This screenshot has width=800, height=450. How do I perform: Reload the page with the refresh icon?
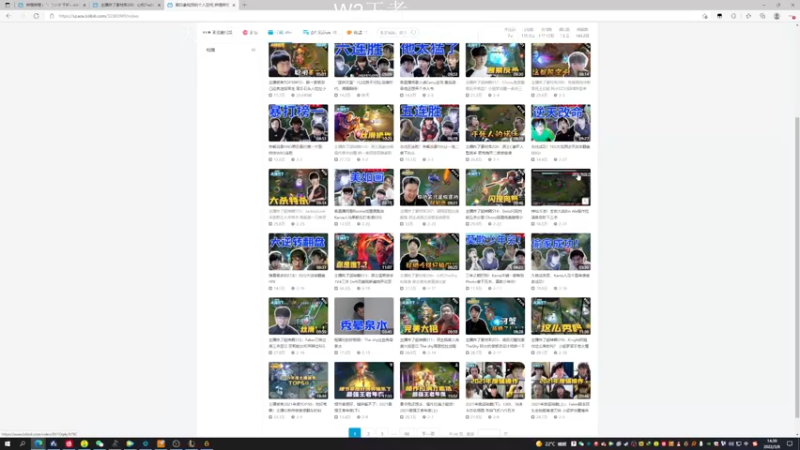pyautogui.click(x=36, y=16)
